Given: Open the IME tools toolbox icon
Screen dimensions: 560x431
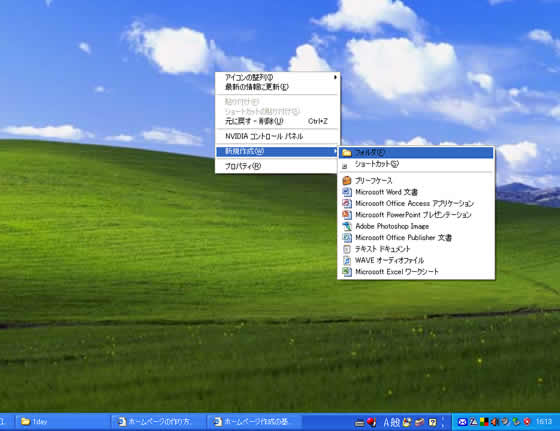Looking at the screenshot, I should [419, 422].
